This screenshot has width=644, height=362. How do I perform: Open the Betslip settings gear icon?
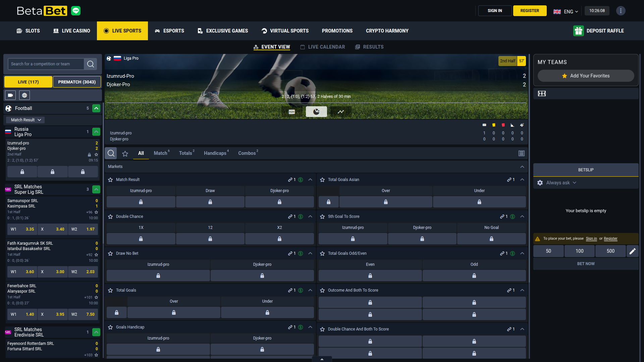tap(540, 183)
